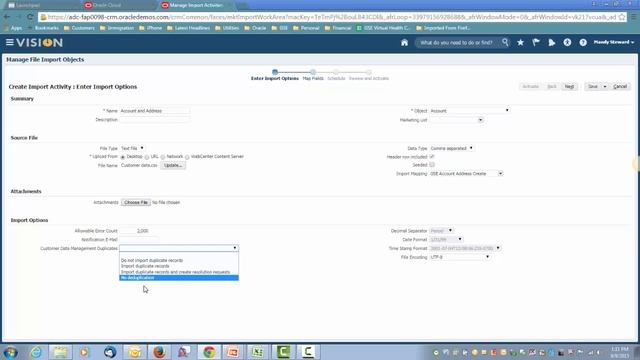Viewport: 640px width, 360px height.
Task: Bookmark this page with the star
Action: [x=622, y=17]
